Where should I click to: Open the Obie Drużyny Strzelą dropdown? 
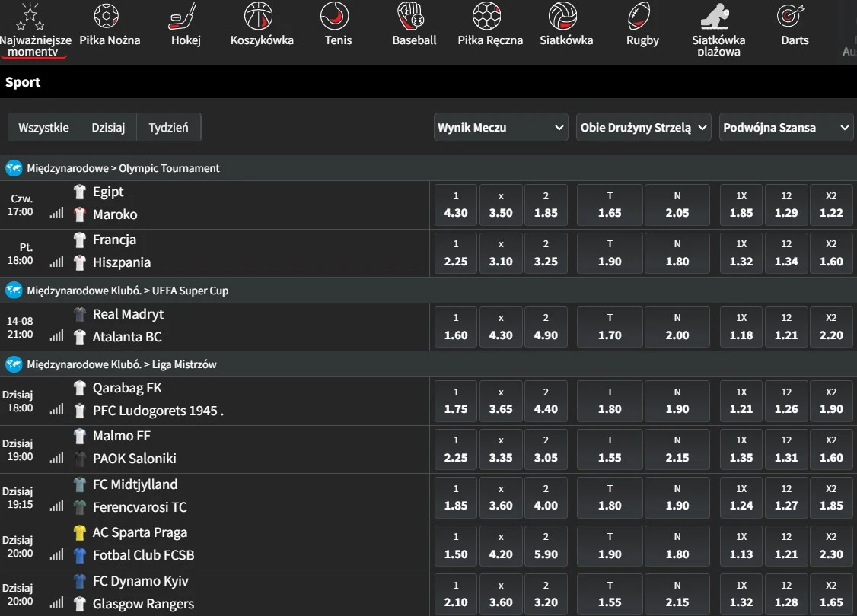[643, 128]
